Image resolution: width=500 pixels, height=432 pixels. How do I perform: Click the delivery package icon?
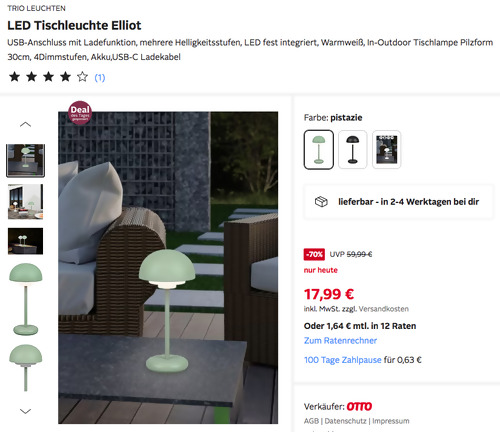click(x=321, y=202)
